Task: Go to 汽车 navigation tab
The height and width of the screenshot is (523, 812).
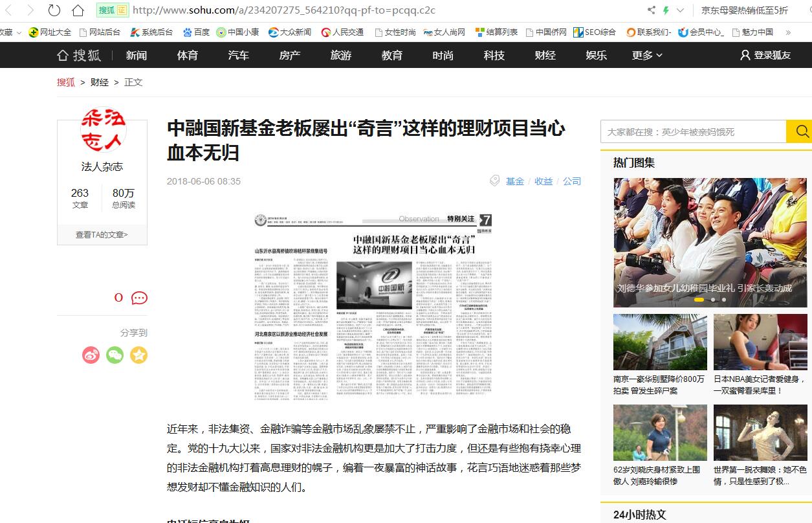Action: [239, 56]
